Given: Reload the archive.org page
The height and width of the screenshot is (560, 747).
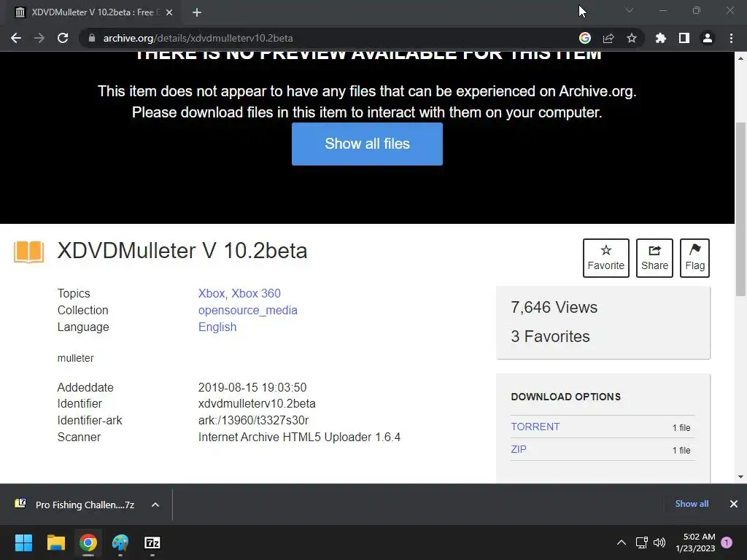Looking at the screenshot, I should click(63, 38).
